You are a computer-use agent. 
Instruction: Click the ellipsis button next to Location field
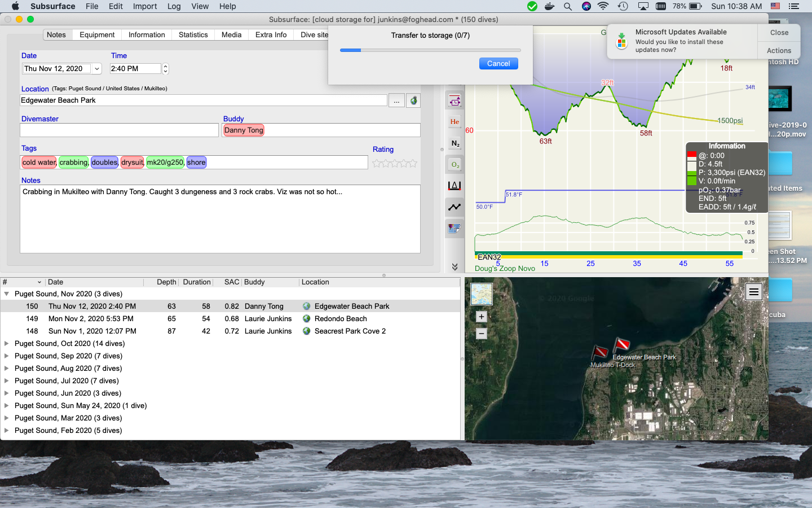pos(397,100)
